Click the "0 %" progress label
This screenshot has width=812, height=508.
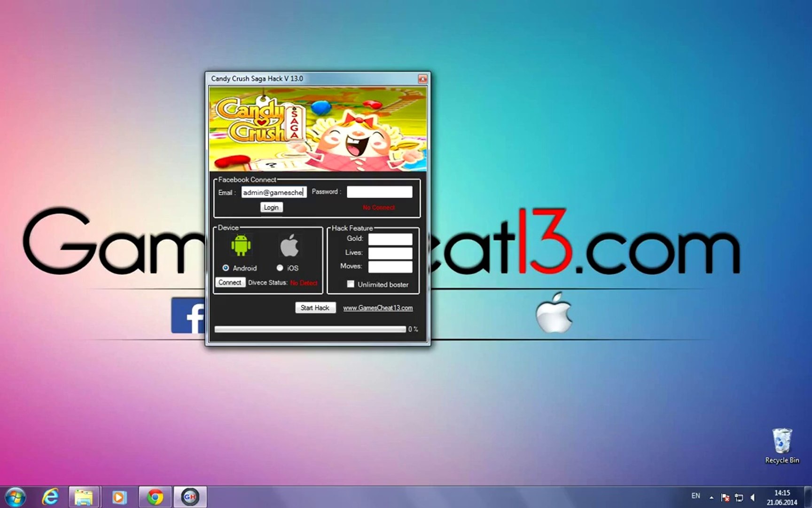click(413, 329)
